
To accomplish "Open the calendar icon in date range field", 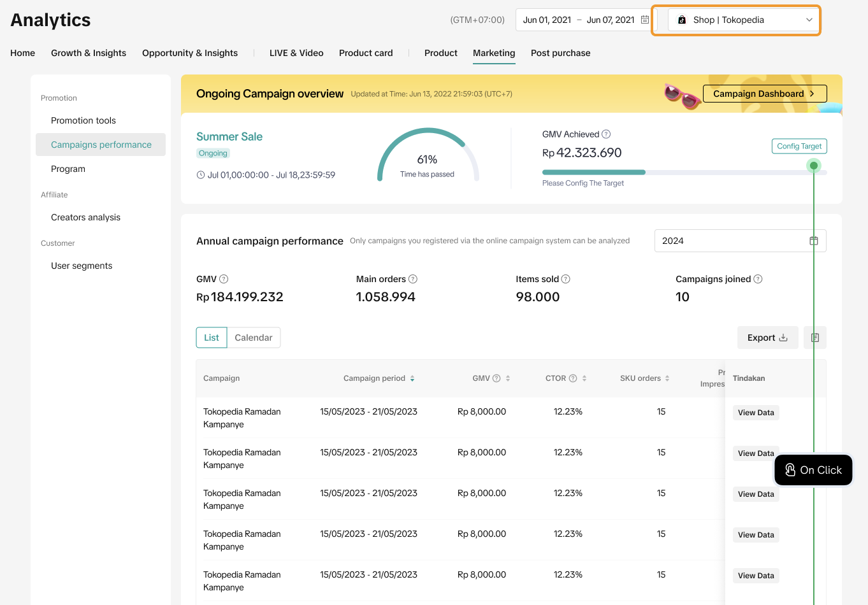I will click(x=645, y=20).
